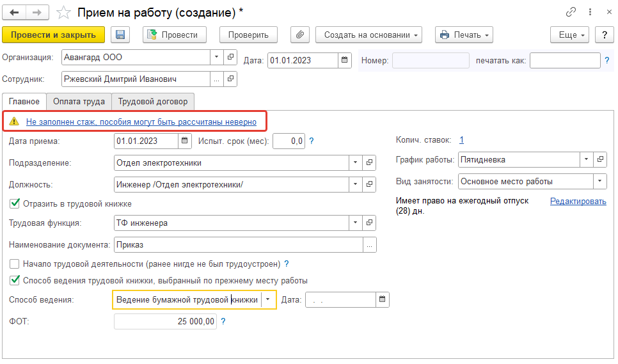Open calendar picker next to Дата приема
The height and width of the screenshot is (364, 618).
(184, 141)
